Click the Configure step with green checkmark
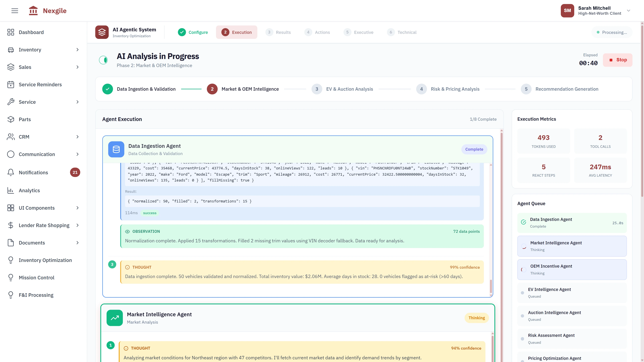Viewport: 644px width, 362px height. click(193, 32)
